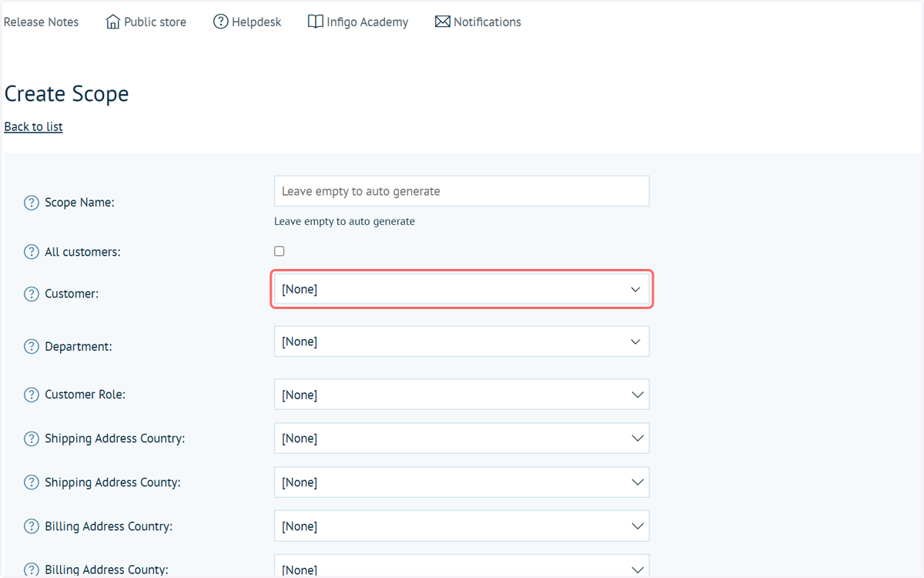Click help icon beside Customer label
This screenshot has width=924, height=578.
tap(31, 294)
